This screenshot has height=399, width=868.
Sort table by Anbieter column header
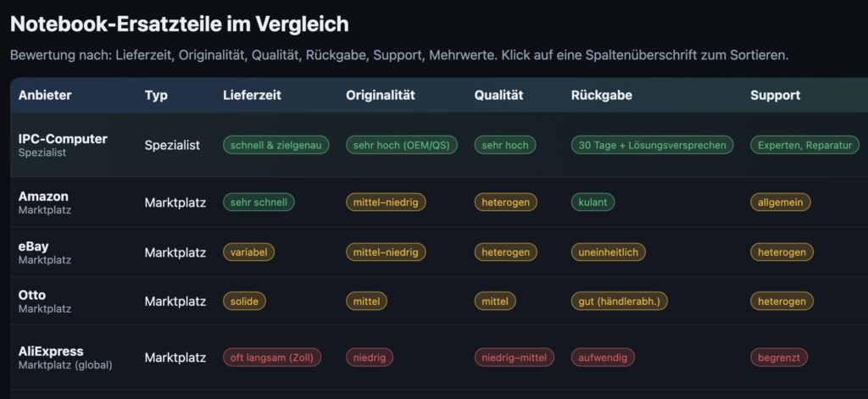pos(45,95)
